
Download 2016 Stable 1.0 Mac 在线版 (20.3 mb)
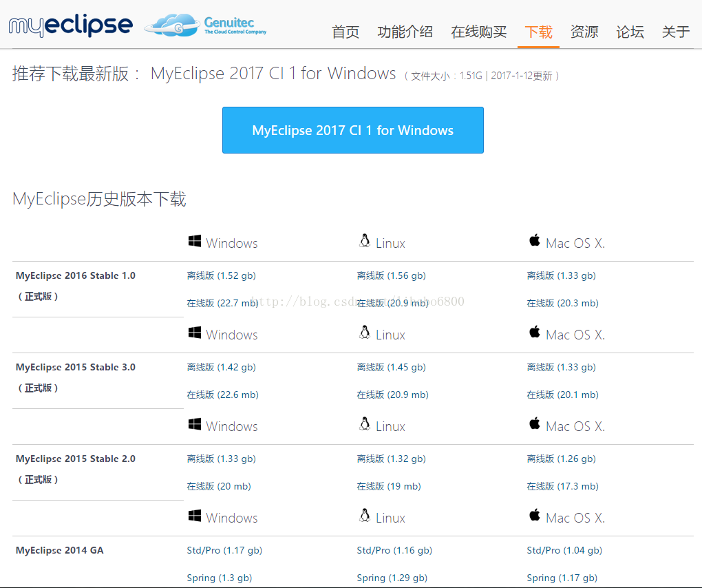pyautogui.click(x=563, y=303)
